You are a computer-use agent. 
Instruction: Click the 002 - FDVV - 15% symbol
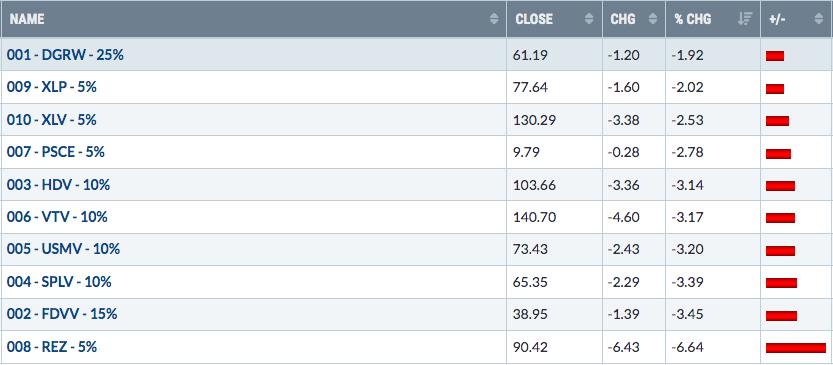(x=62, y=314)
